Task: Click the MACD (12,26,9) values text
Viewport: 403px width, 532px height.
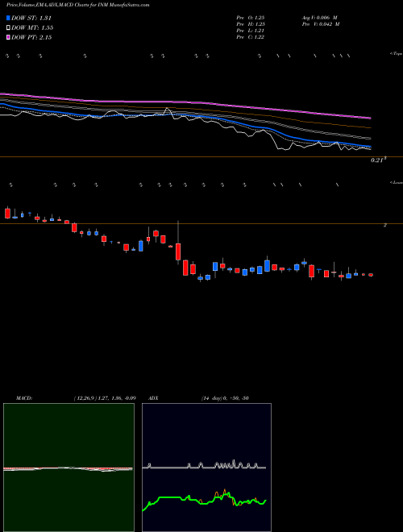Action: [105, 398]
